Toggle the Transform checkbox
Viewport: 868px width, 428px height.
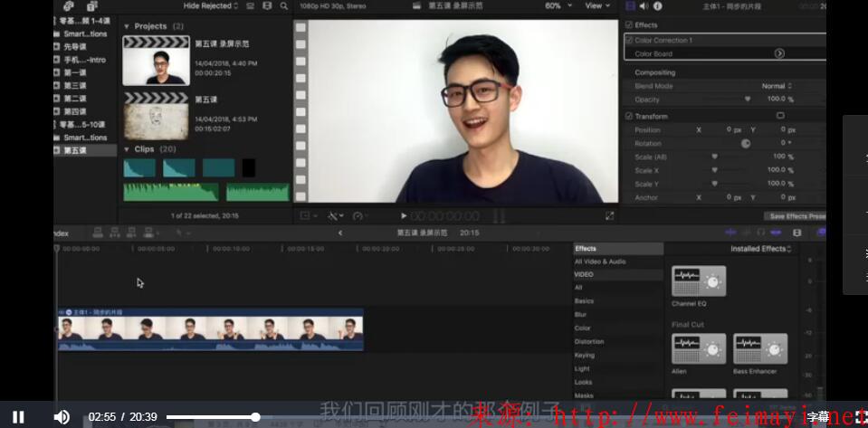(x=630, y=116)
